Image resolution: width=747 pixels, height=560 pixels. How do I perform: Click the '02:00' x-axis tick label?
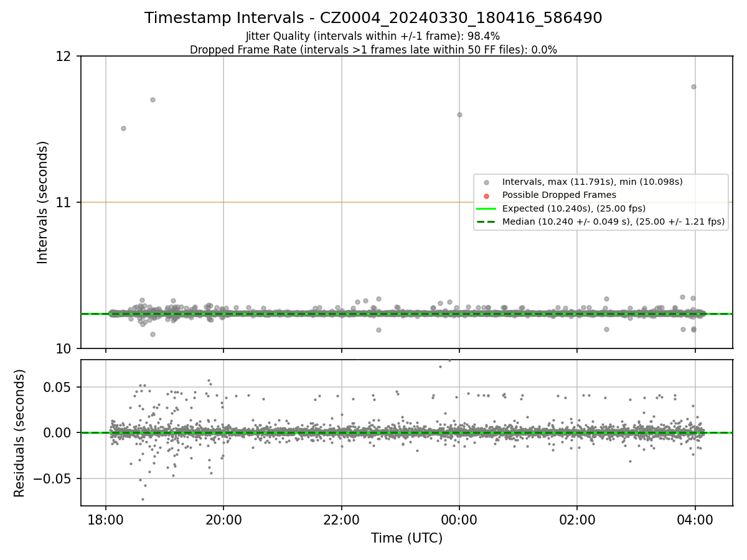tap(577, 519)
